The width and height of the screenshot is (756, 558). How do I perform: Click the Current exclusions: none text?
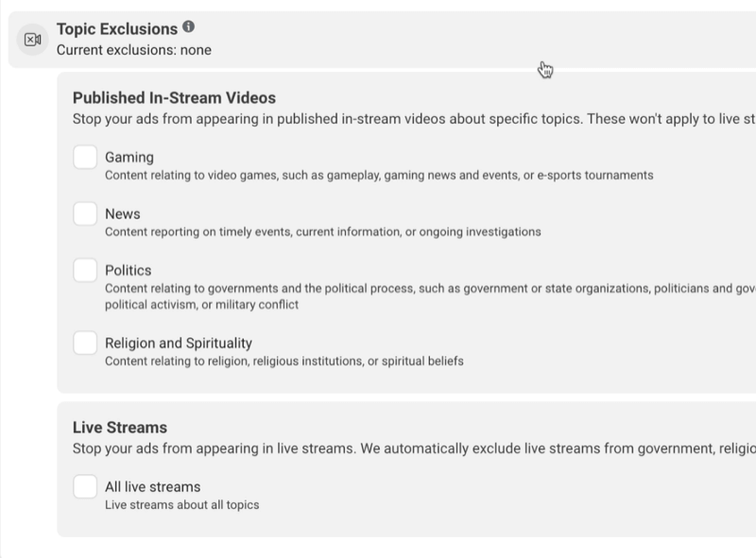(x=134, y=50)
